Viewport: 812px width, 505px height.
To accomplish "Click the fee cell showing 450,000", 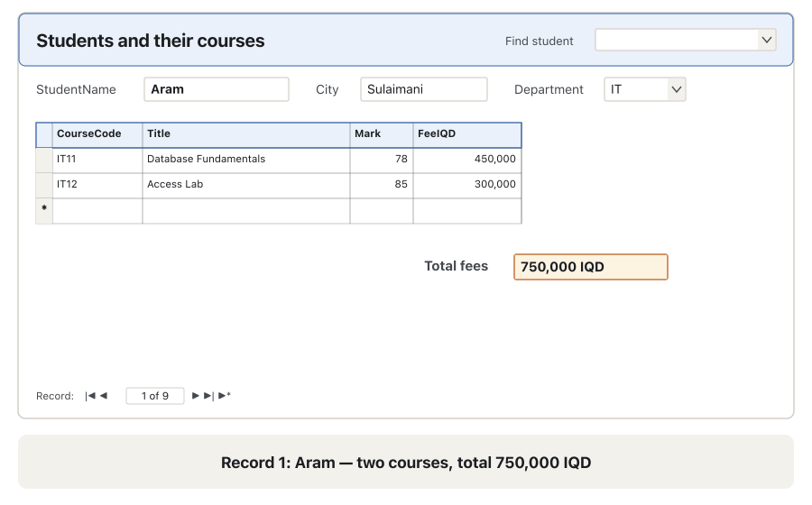I will [467, 161].
